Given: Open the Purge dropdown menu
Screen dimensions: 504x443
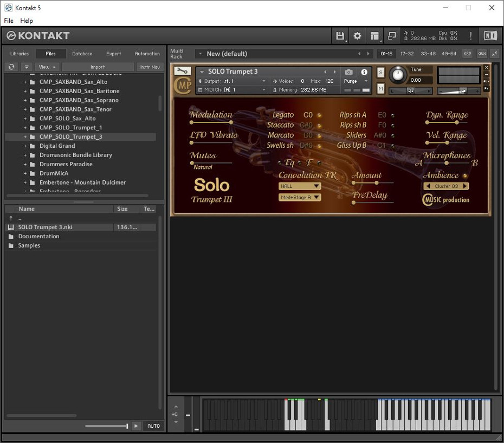Looking at the screenshot, I should 356,81.
